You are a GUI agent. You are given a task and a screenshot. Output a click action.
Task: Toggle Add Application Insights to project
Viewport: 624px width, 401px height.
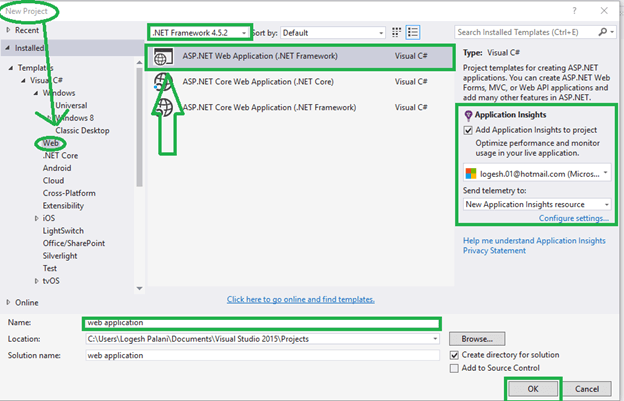[468, 130]
